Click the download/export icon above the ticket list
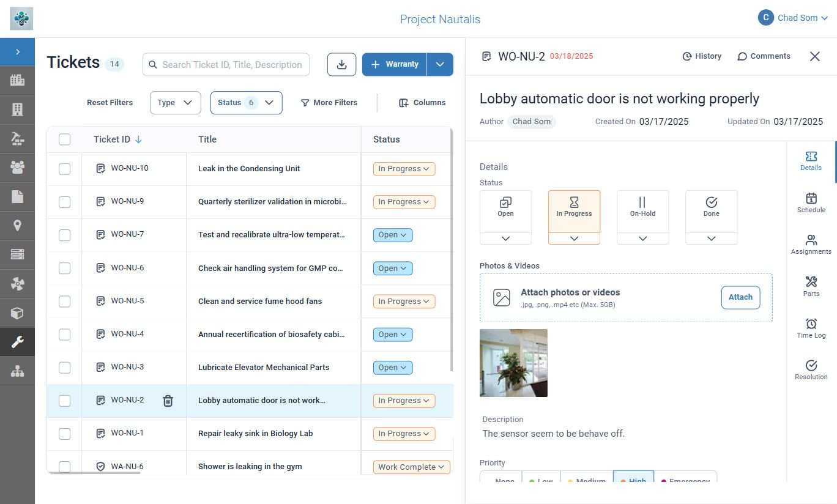Image resolution: width=837 pixels, height=504 pixels. [x=341, y=64]
